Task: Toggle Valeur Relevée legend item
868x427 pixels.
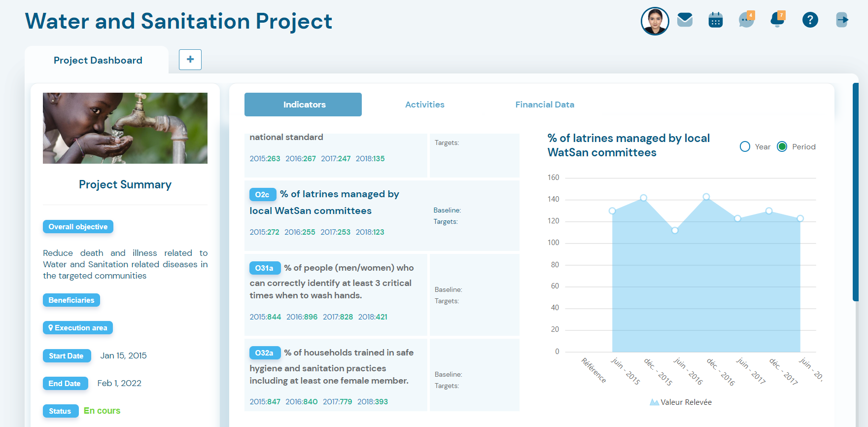Action: click(681, 402)
